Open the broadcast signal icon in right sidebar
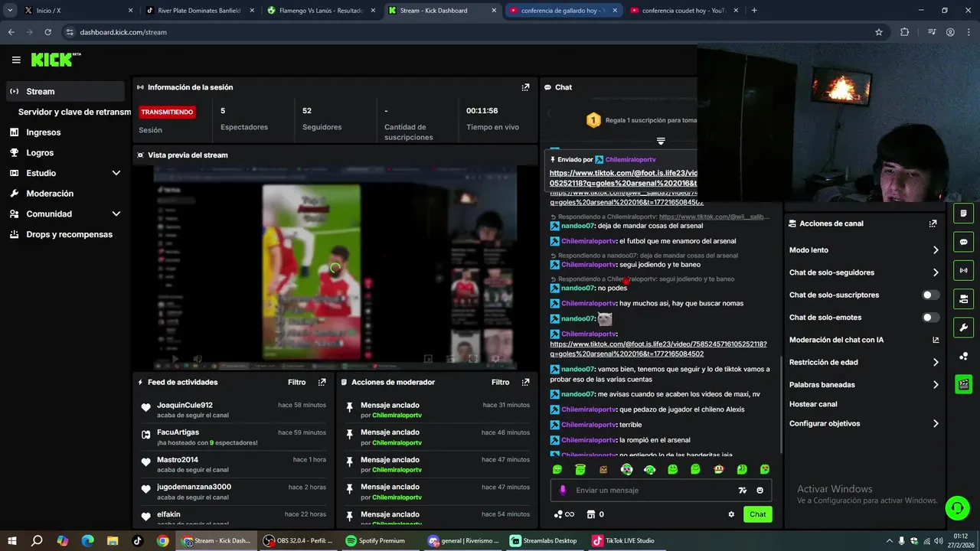 coord(963,270)
